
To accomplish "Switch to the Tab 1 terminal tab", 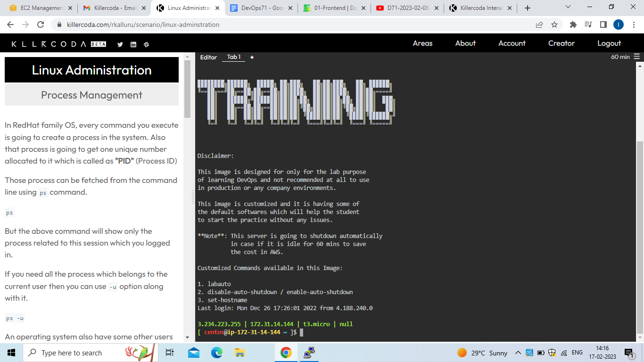I will [233, 57].
